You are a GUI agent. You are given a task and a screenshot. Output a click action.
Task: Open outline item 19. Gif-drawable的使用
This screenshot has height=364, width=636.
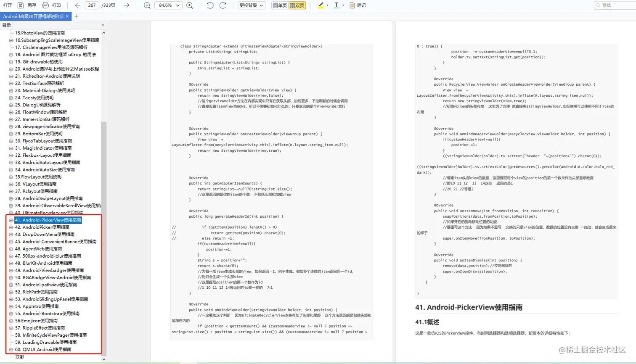[x=39, y=62]
